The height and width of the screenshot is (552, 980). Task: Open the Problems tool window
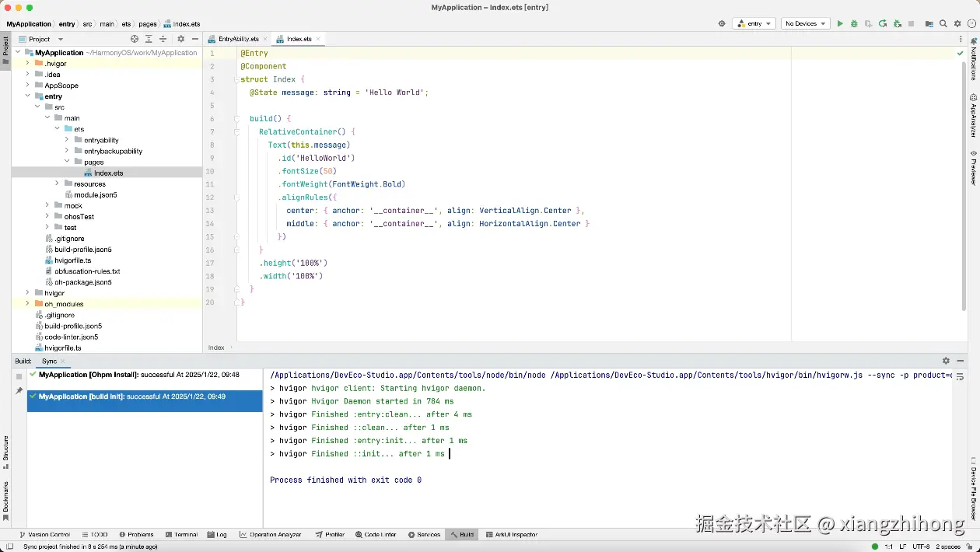[136, 535]
